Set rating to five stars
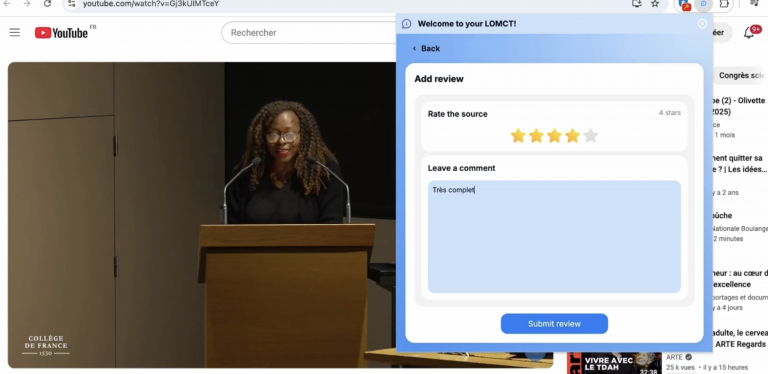Viewport: 768px width, 374px height. coord(591,136)
